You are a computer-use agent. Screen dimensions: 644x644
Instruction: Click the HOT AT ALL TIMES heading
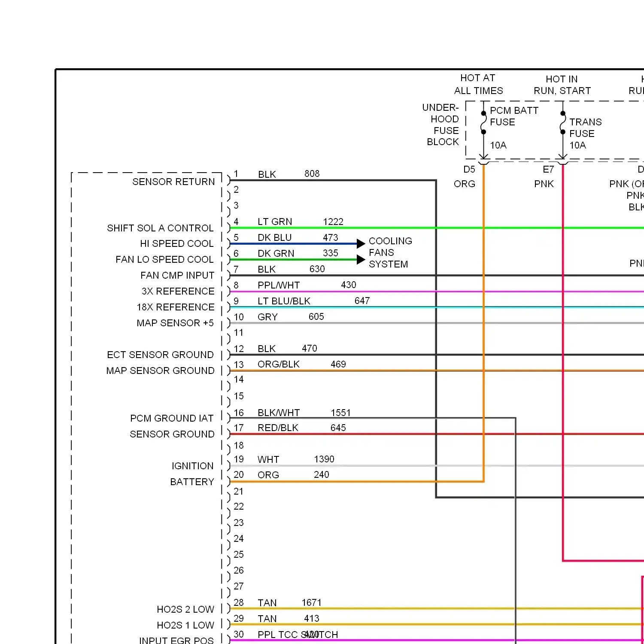[x=478, y=84]
